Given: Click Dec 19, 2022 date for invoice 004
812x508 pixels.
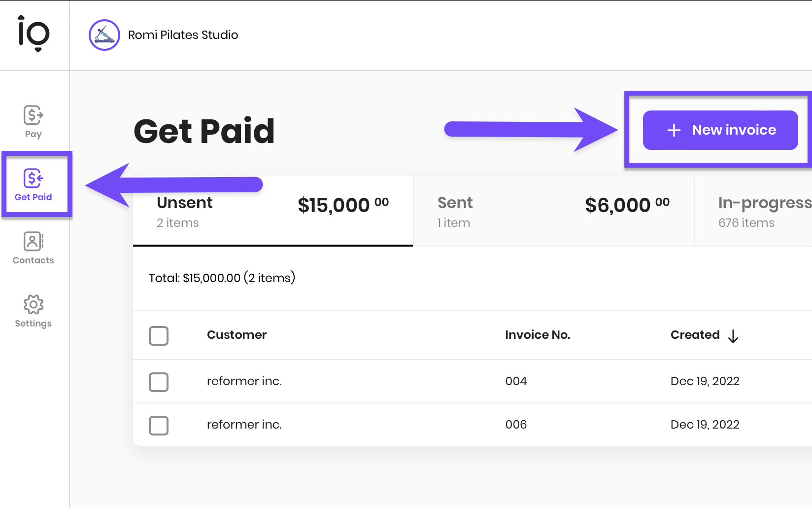Looking at the screenshot, I should click(x=705, y=381).
